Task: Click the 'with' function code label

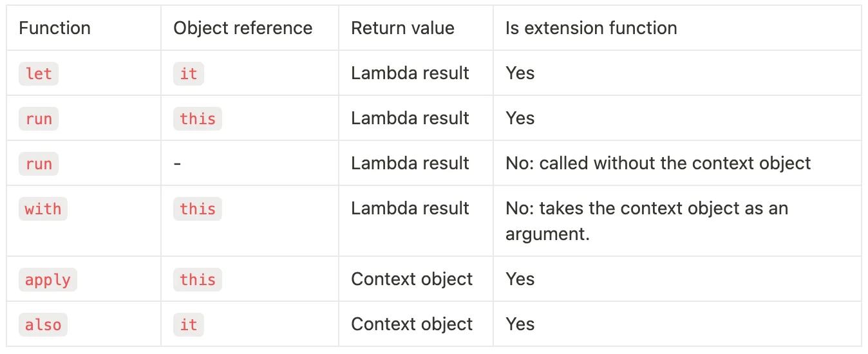Action: pos(43,209)
